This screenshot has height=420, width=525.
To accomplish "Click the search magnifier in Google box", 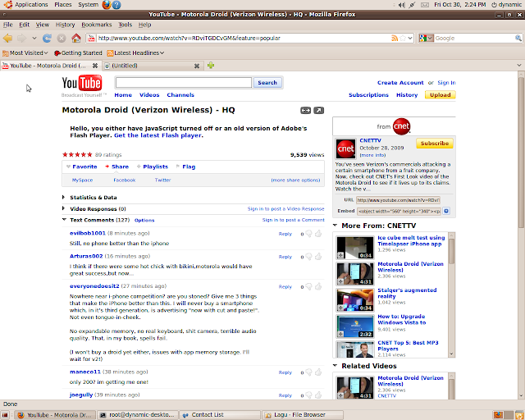I will [x=518, y=39].
